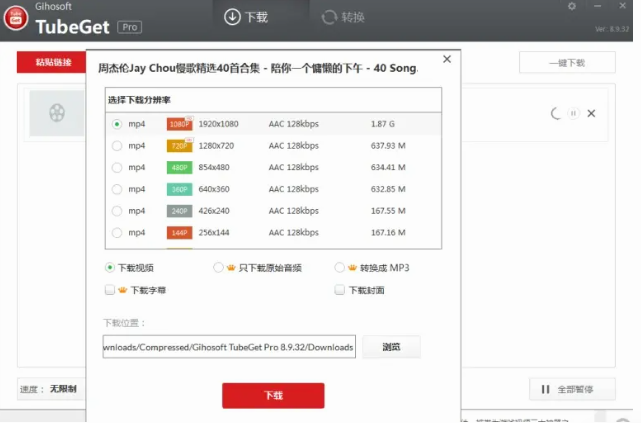
Task: Click the download arrow icon in 下载 tab
Action: [232, 17]
